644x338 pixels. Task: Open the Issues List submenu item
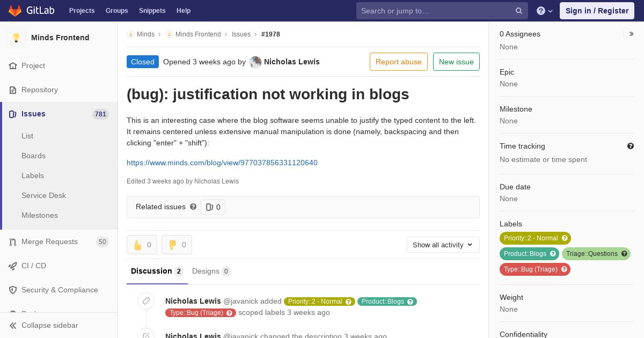click(x=27, y=136)
